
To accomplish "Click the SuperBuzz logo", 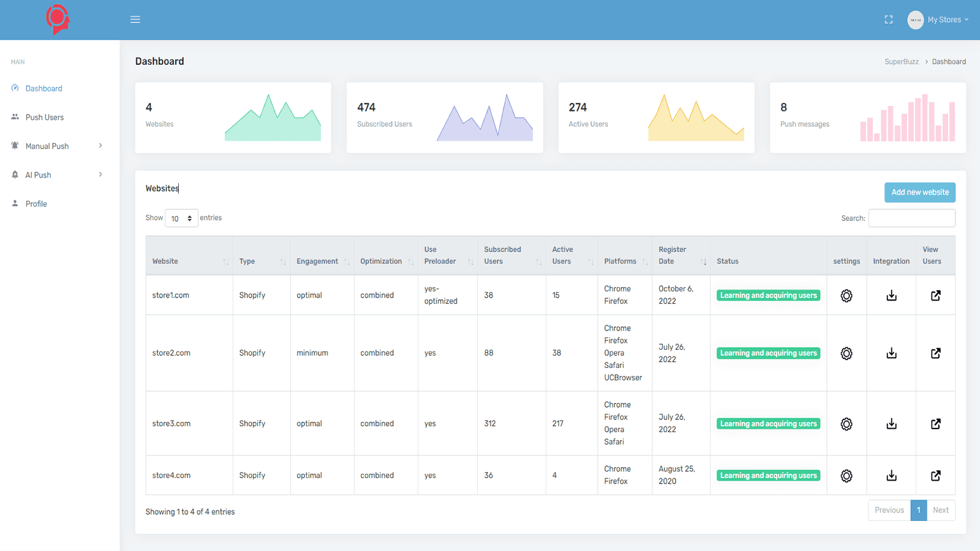I will click(58, 20).
